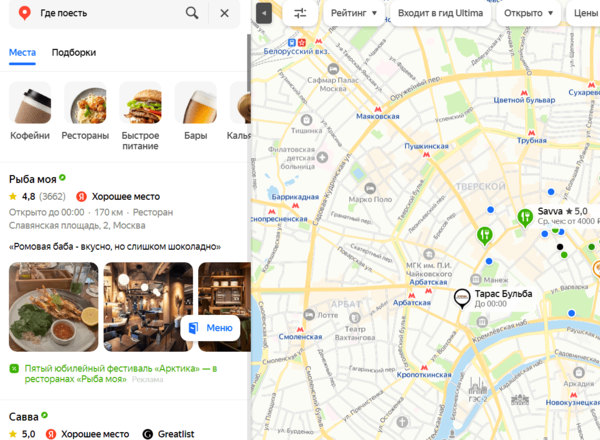
Task: Click the side panel vertical scrollbar
Action: pyautogui.click(x=249, y=63)
